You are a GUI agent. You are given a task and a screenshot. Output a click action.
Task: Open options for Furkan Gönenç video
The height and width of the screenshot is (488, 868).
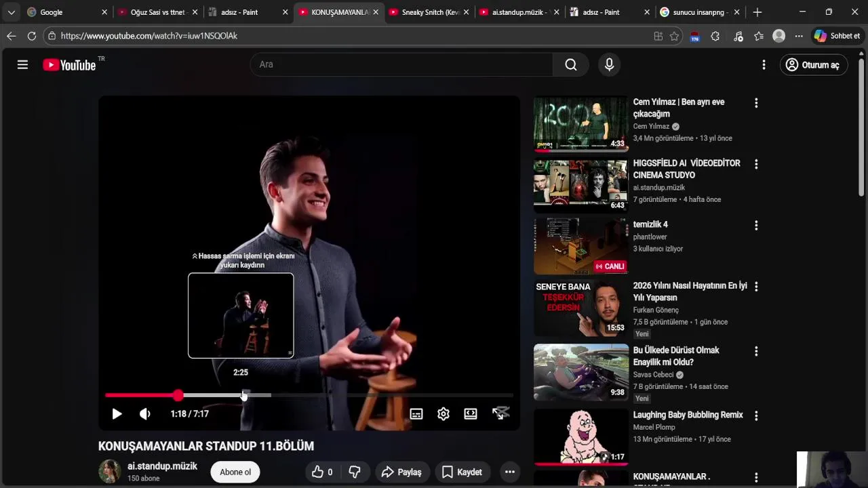coord(756,286)
